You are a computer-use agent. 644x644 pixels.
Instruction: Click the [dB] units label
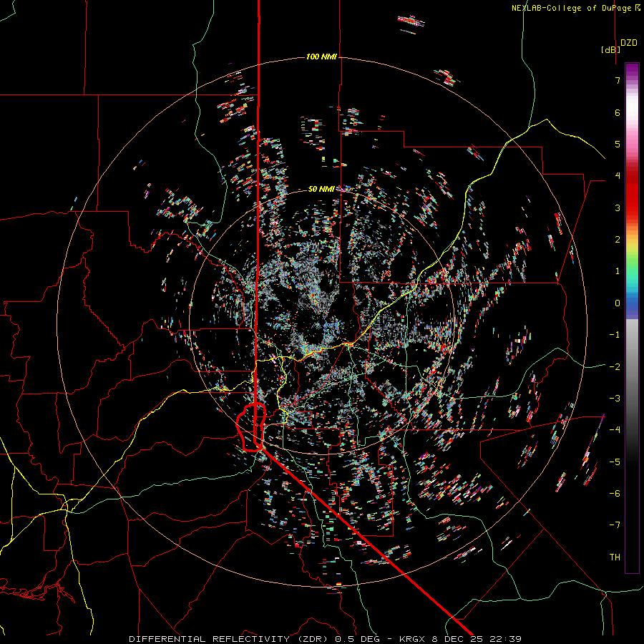(611, 49)
